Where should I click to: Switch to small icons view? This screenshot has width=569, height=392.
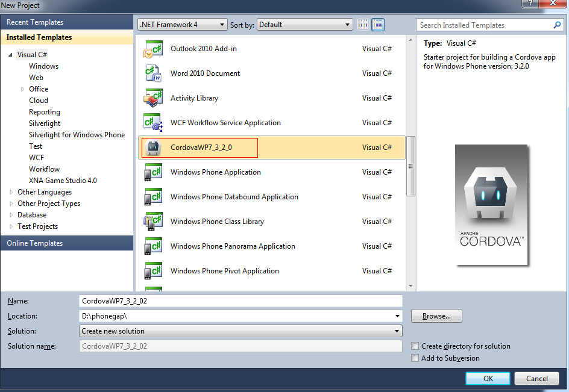click(363, 25)
